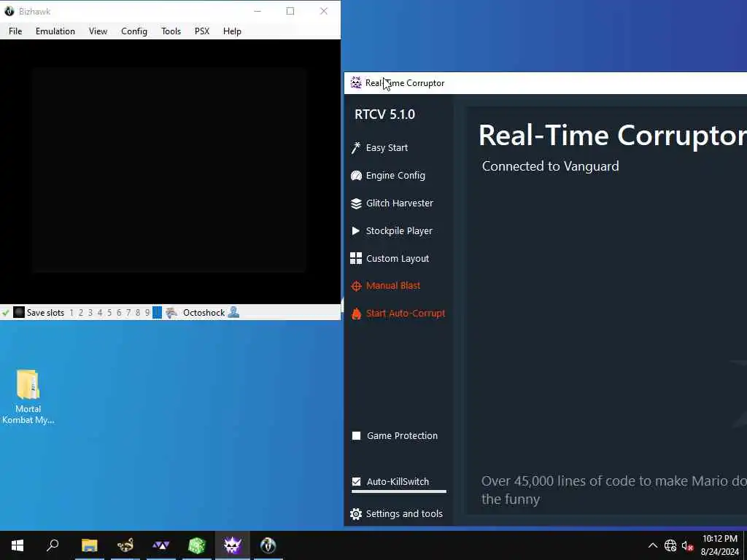Screen dimensions: 747x560
Task: Select the Mortal Kombat desktop folder
Action: pyautogui.click(x=28, y=397)
